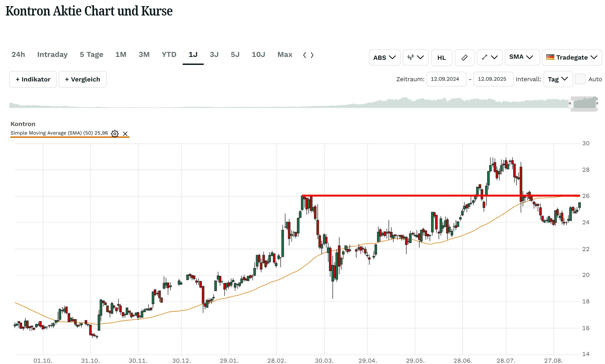This screenshot has width=605, height=364.
Task: Open SMA indicator settings gear
Action: [x=115, y=134]
